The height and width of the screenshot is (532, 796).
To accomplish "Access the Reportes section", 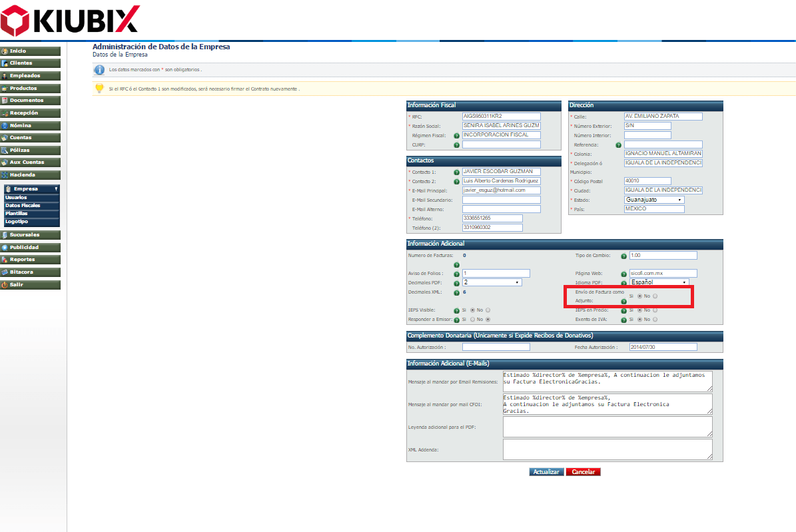I will pyautogui.click(x=30, y=259).
